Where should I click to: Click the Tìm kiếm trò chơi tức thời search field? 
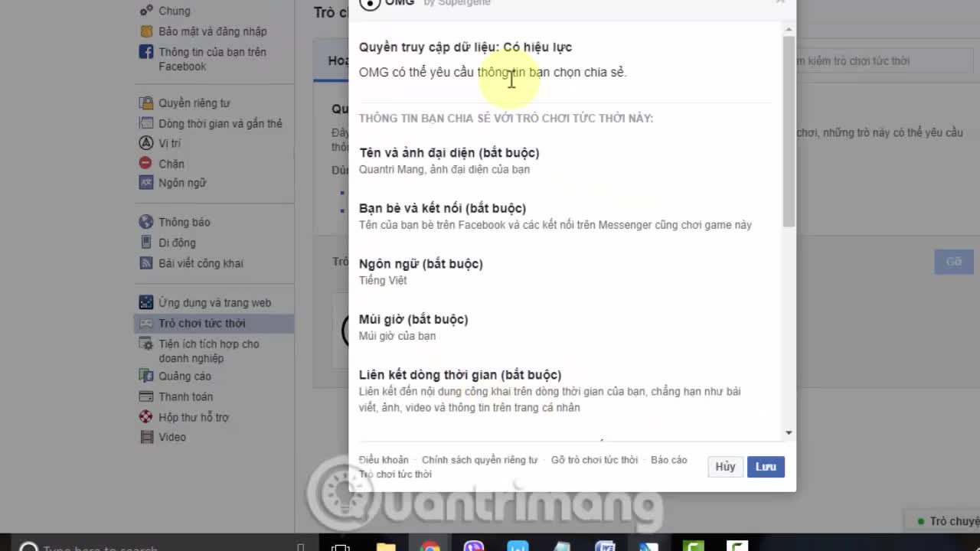[884, 61]
